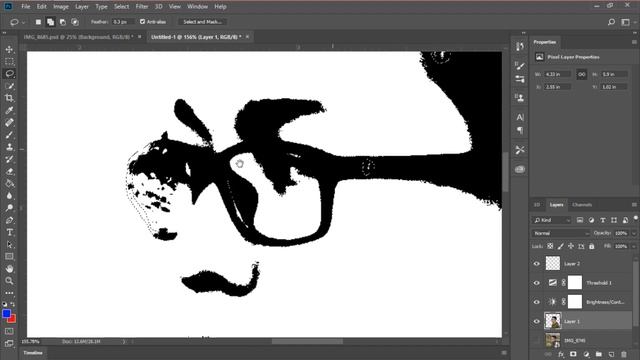Open the File menu
Image resolution: width=640 pixels, height=360 pixels.
click(x=26, y=7)
